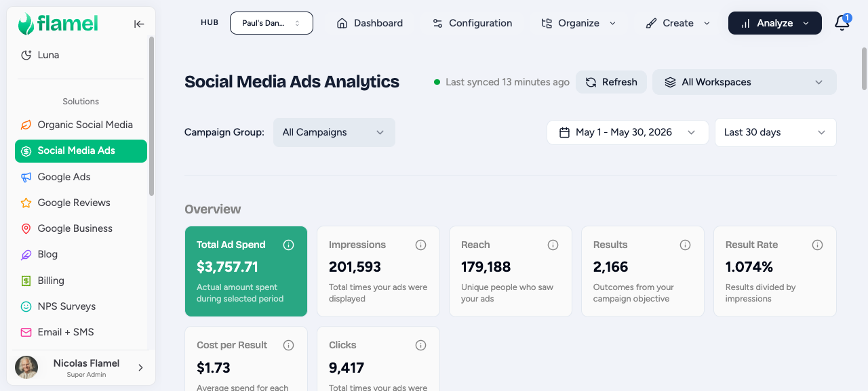
Task: Show info for Clicks
Action: point(420,345)
